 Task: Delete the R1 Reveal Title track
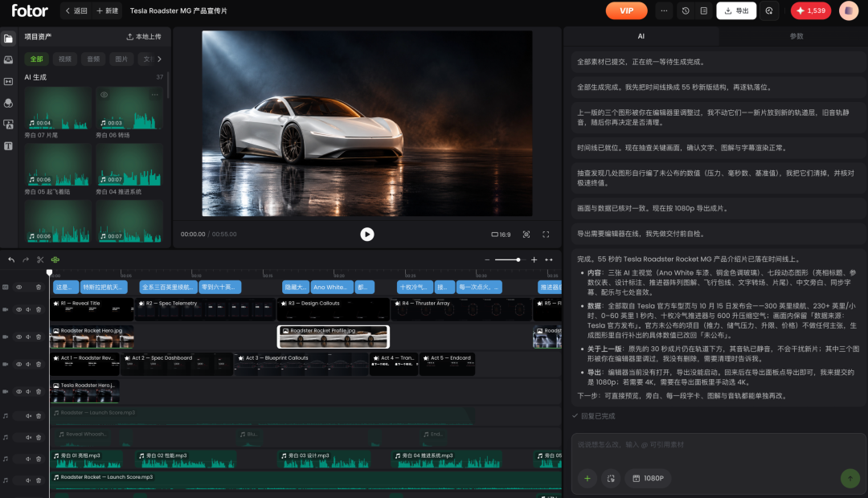(39, 309)
